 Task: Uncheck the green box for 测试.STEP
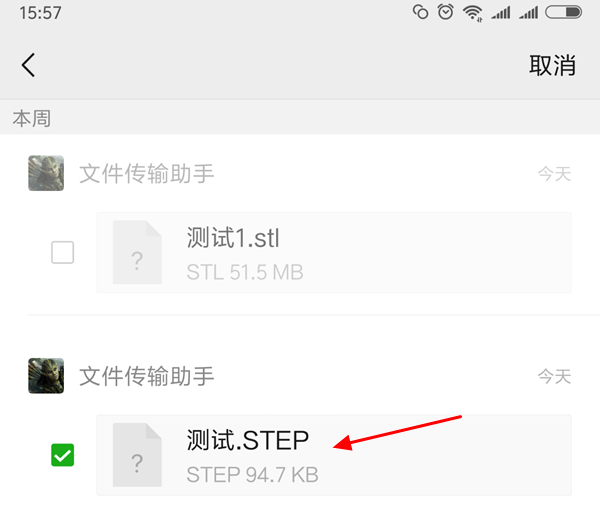[x=62, y=455]
